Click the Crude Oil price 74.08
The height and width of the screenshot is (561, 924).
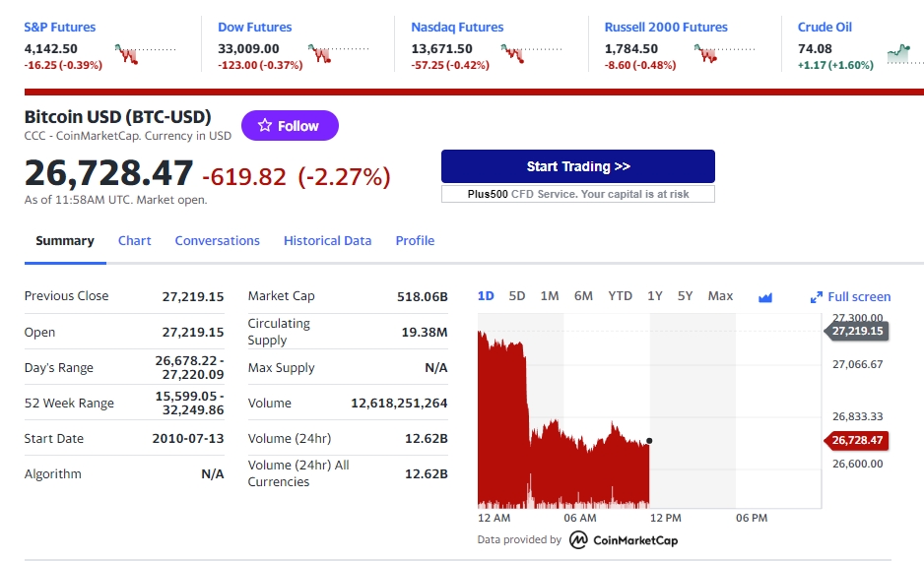point(815,49)
